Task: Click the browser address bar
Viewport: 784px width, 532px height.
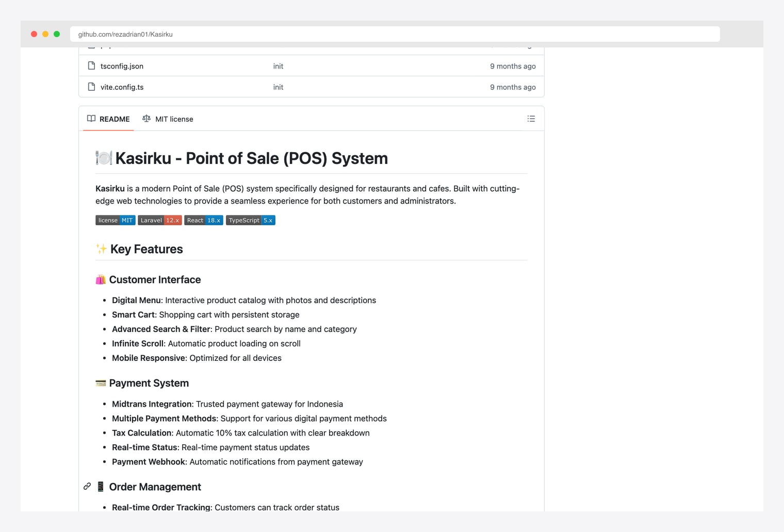Action: (395, 34)
